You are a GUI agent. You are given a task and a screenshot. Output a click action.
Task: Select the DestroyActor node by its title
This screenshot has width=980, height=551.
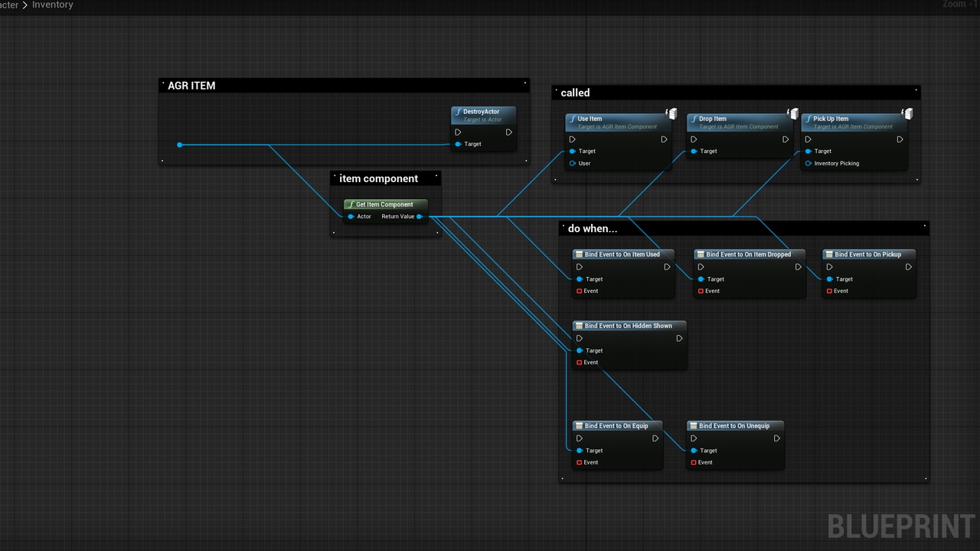(x=482, y=112)
